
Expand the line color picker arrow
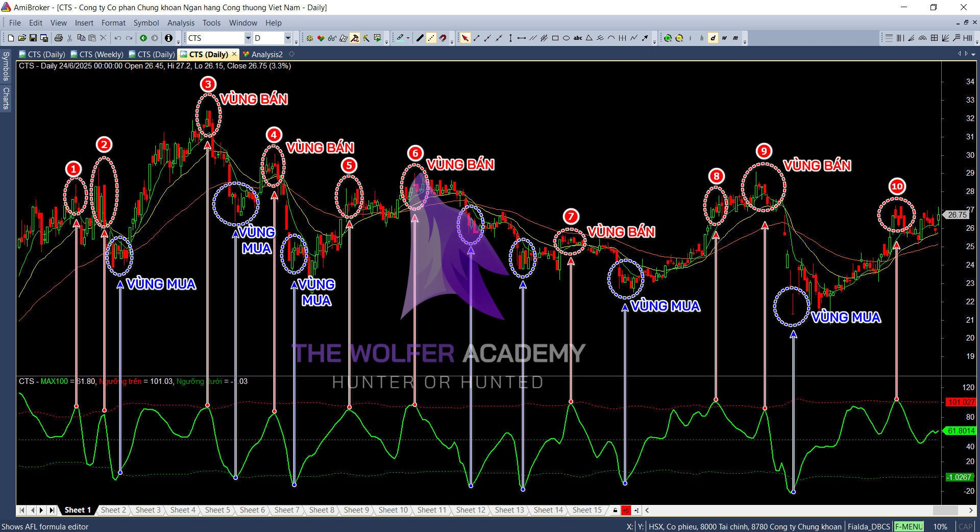tap(408, 38)
